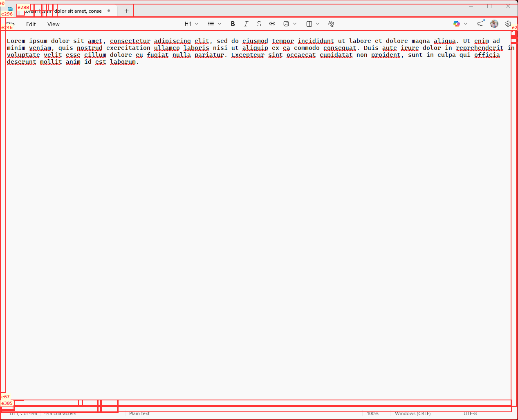Viewport: 518px width, 420px height.
Task: Clear all text formatting
Action: click(x=331, y=24)
